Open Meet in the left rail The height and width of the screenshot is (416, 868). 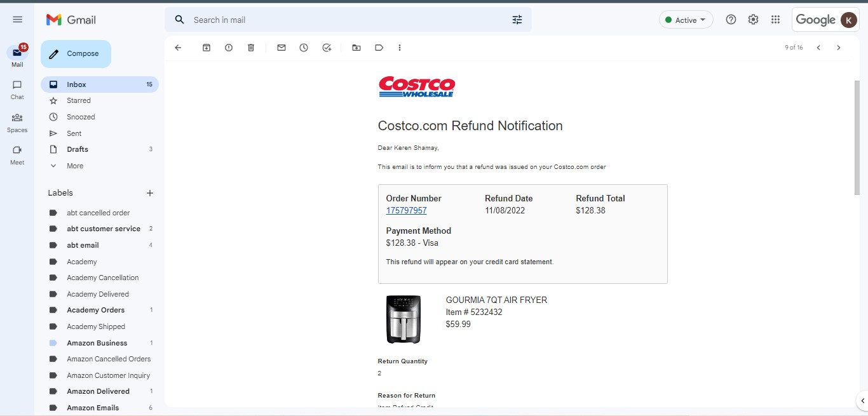coord(17,155)
